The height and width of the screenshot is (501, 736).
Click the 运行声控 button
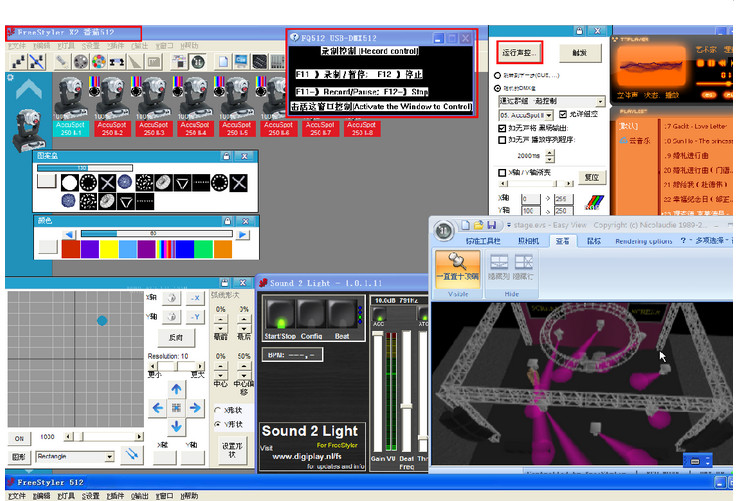[x=519, y=51]
